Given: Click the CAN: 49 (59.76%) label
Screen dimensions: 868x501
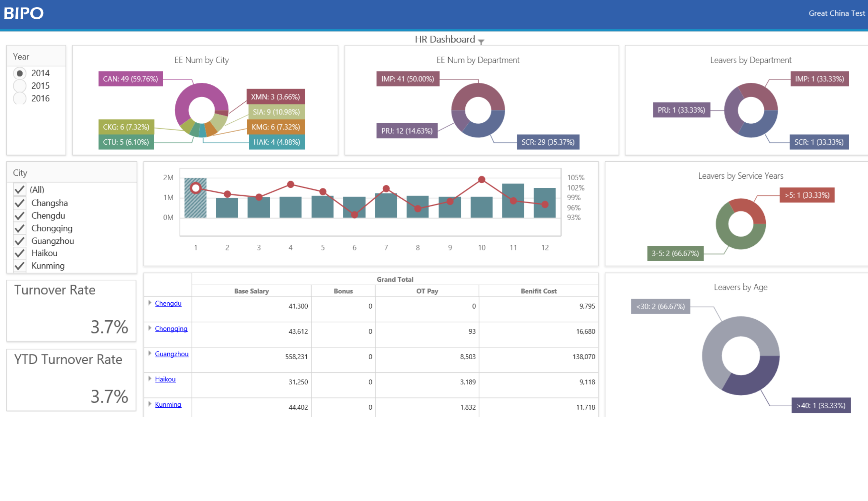Looking at the screenshot, I should coord(130,79).
